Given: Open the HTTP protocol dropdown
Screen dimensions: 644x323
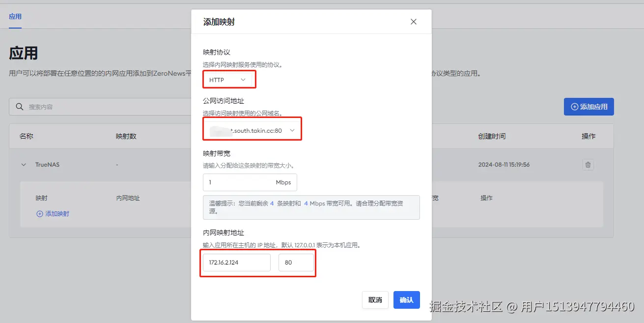Looking at the screenshot, I should (227, 80).
